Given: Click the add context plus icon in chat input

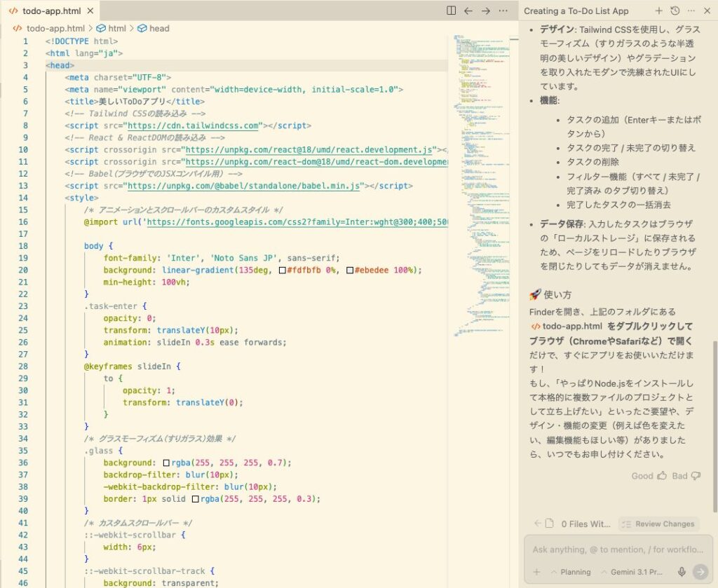Looking at the screenshot, I should click(536, 571).
